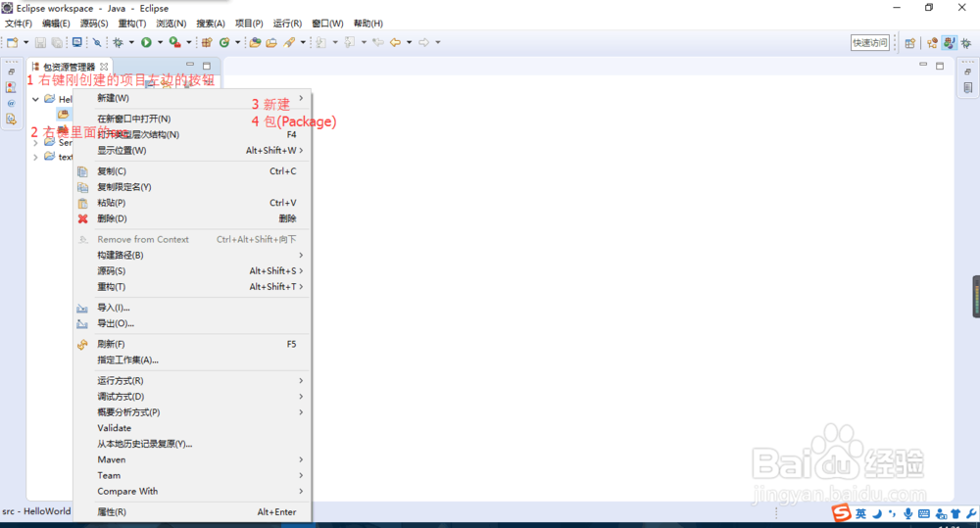980x528 pixels.
Task: Click the Next Annotation toolbar icon
Action: (321, 42)
